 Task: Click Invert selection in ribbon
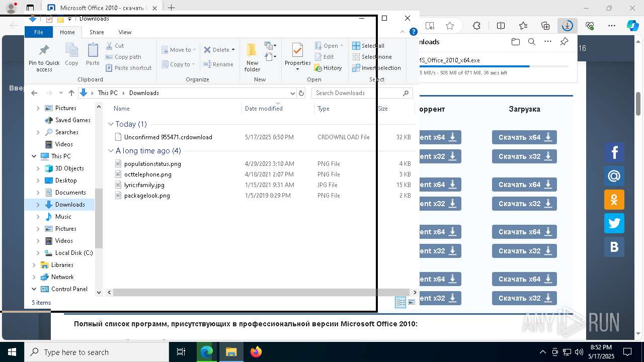[x=377, y=68]
